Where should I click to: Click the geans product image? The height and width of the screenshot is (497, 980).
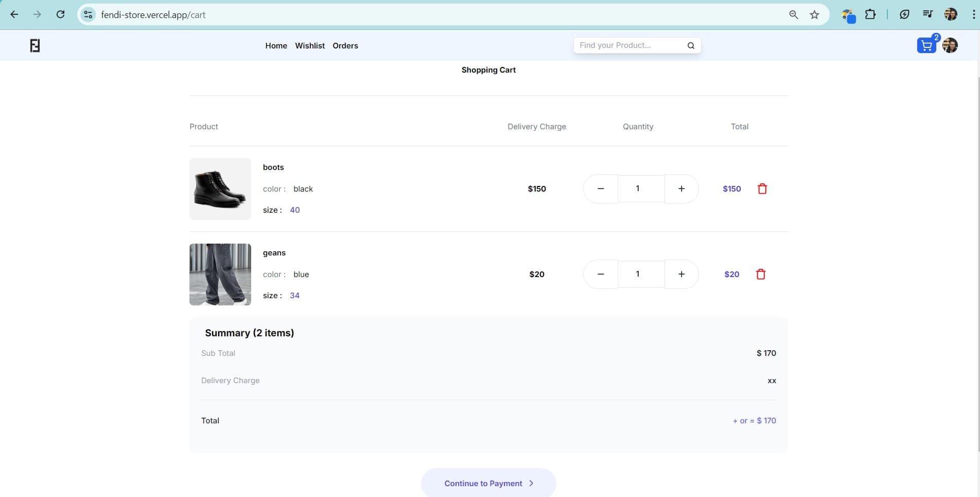(220, 275)
